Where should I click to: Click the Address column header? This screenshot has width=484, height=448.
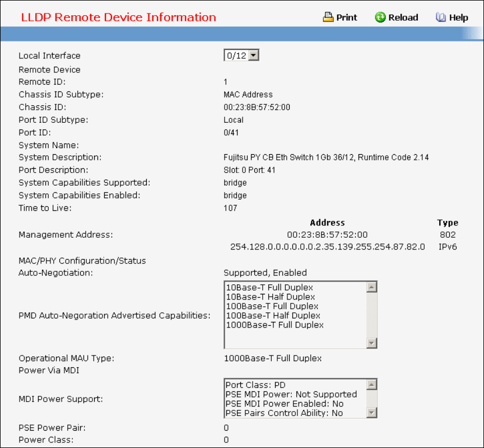(x=327, y=223)
